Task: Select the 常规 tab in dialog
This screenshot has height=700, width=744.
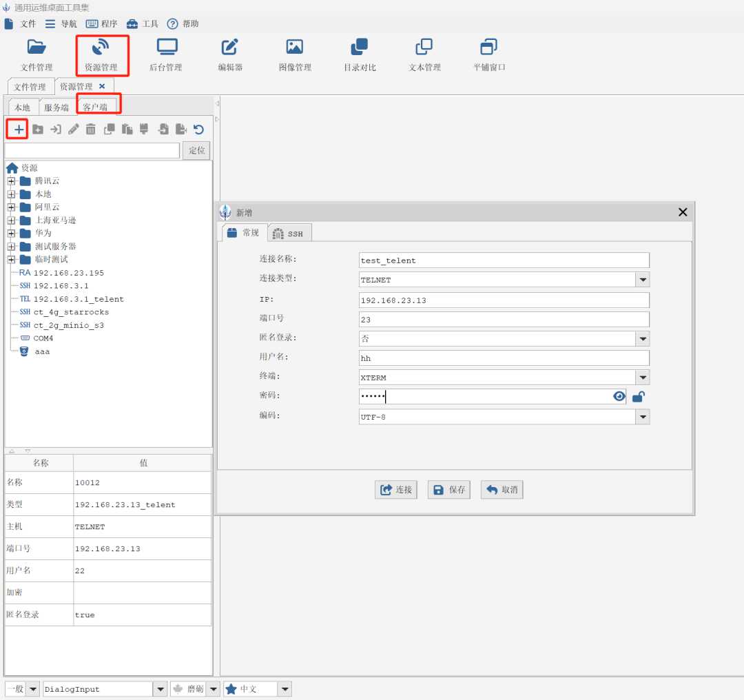Action: (244, 233)
